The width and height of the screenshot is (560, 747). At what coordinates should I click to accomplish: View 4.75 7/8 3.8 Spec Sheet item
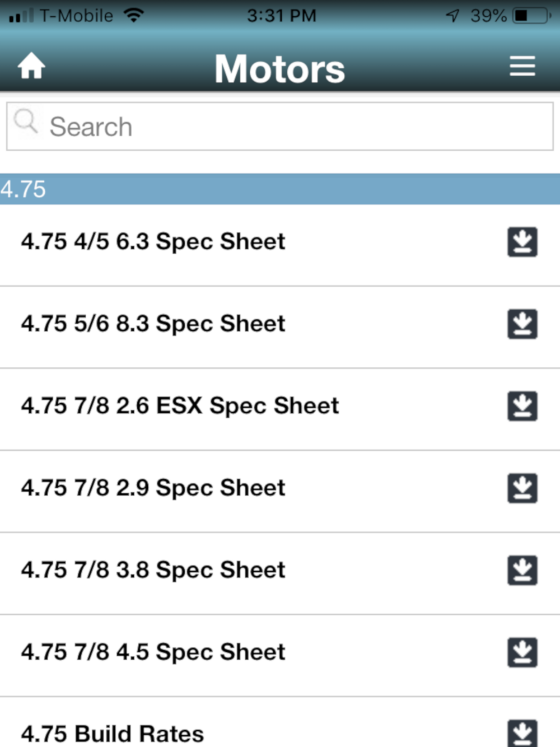(x=280, y=573)
